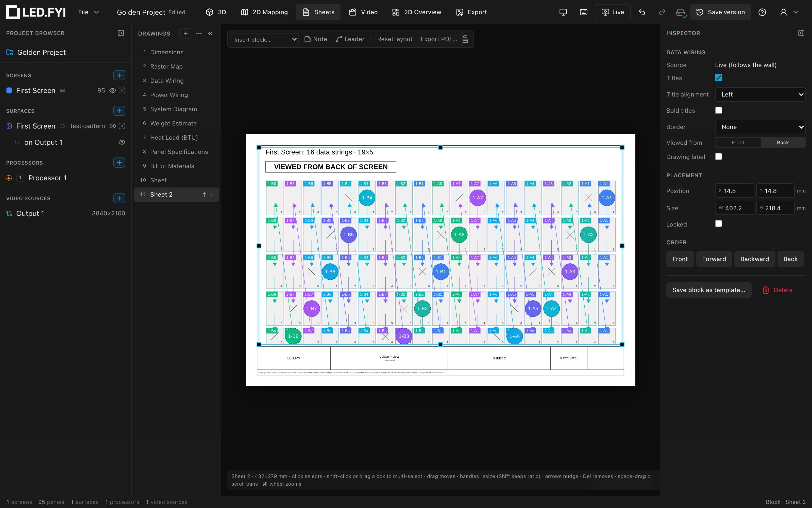812x508 pixels.
Task: Move Sheet 2 up with arrow icon
Action: pyautogui.click(x=204, y=195)
